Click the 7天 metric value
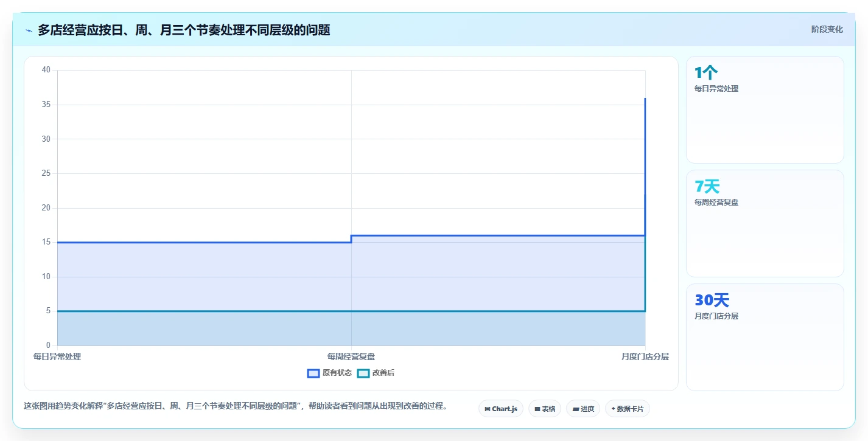The image size is (868, 441). pos(707,187)
